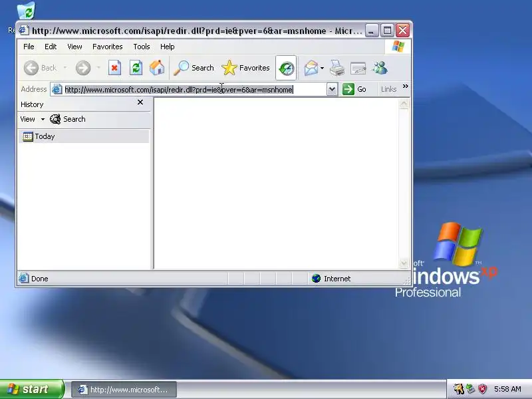Click the Internet zone status indicator
This screenshot has height=399, width=532.
tap(331, 279)
